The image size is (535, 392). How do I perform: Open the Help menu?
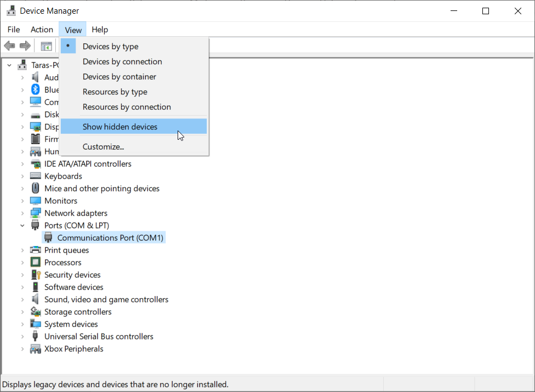click(x=100, y=30)
